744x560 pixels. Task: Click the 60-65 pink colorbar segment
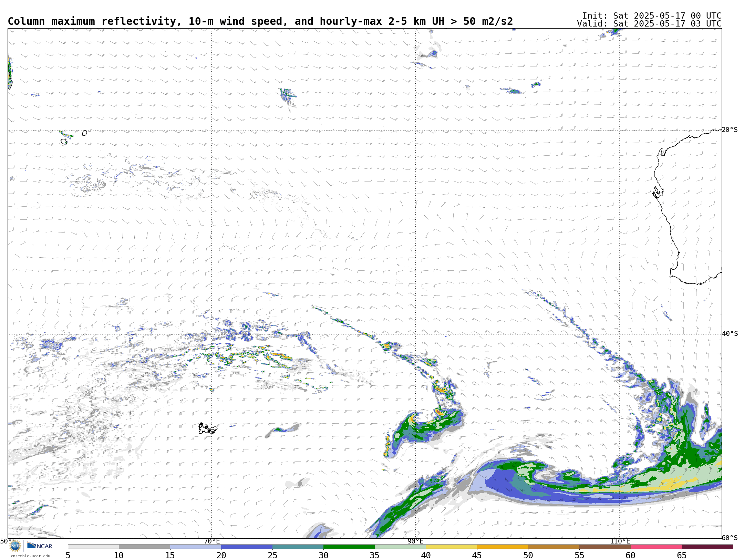coord(656,547)
